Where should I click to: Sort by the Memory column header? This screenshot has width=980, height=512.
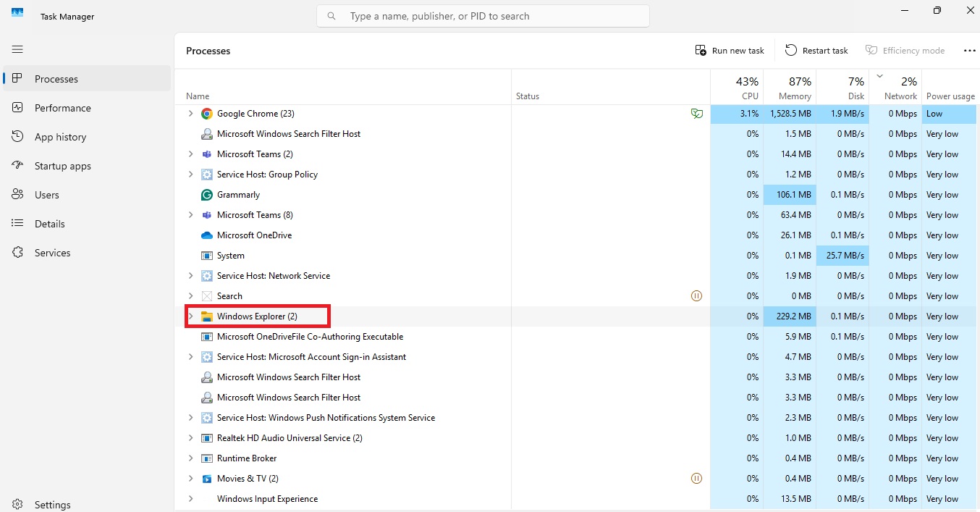pyautogui.click(x=790, y=87)
